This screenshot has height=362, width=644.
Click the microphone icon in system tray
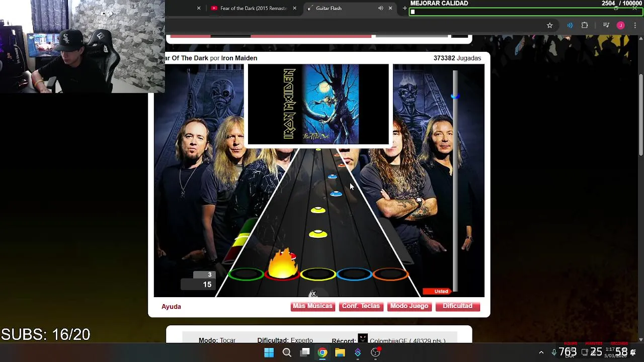click(554, 352)
